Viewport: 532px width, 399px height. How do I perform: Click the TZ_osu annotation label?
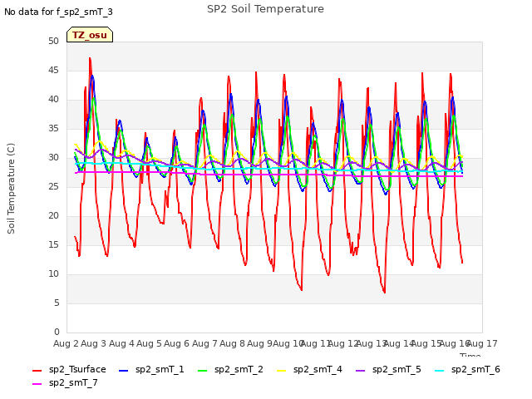coord(90,35)
